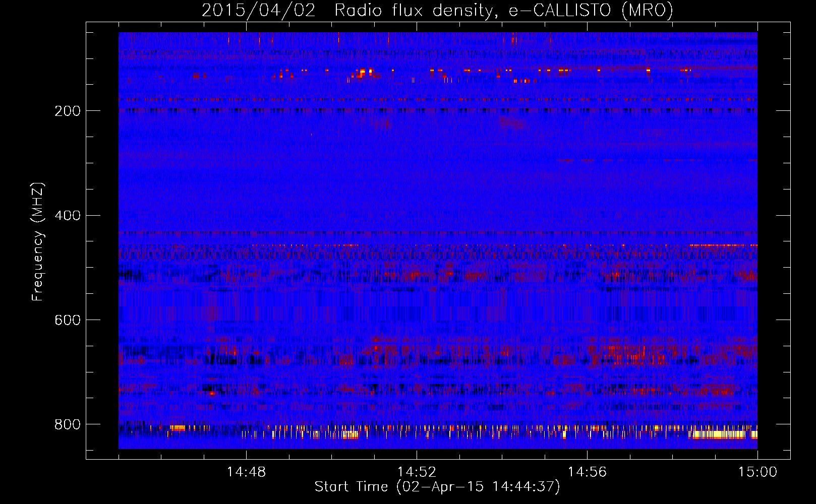Viewport: 816px width, 504px height.
Task: Click the 400 frequency tick label
Action: coord(68,216)
